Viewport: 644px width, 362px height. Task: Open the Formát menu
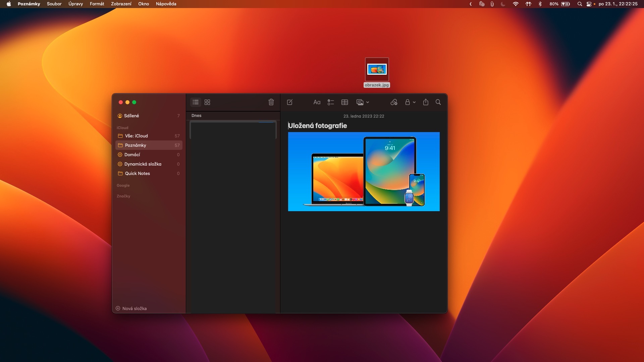pyautogui.click(x=97, y=4)
